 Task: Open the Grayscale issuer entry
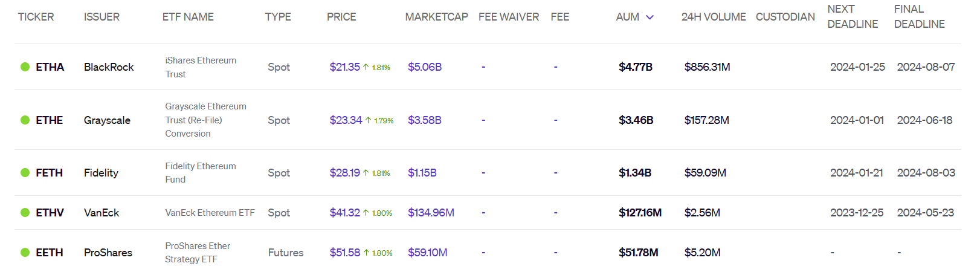coord(107,120)
